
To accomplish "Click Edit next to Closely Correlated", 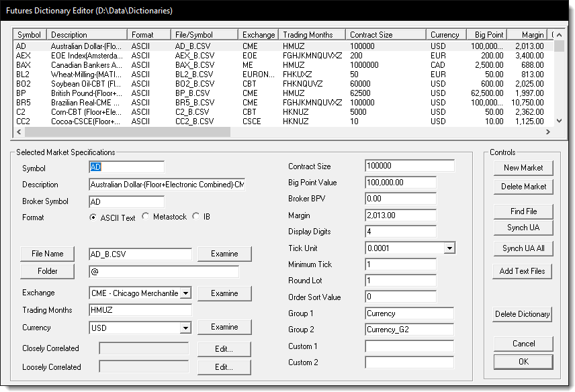I will [224, 348].
